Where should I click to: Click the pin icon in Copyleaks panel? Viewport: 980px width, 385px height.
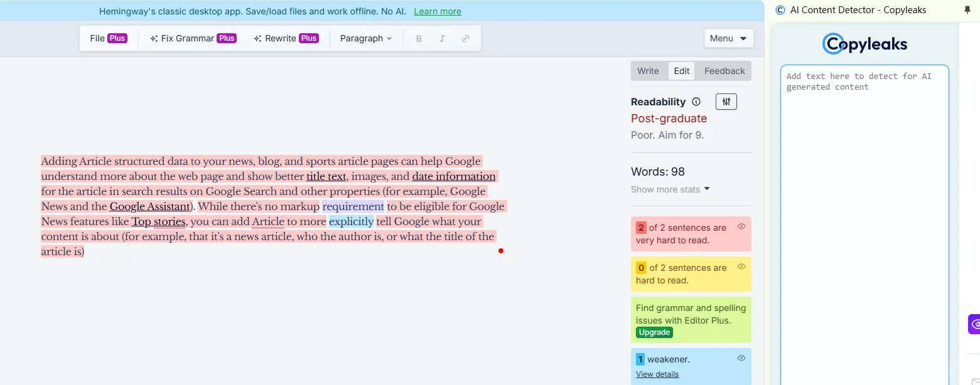pyautogui.click(x=967, y=10)
